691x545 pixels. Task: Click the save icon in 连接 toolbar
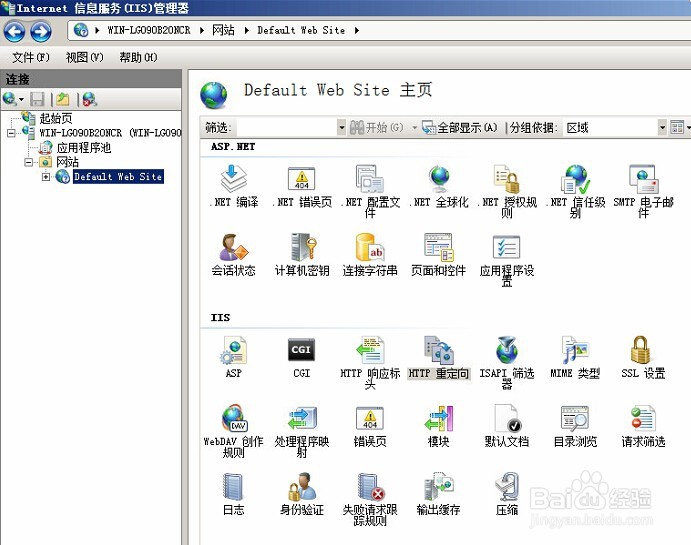[x=37, y=99]
